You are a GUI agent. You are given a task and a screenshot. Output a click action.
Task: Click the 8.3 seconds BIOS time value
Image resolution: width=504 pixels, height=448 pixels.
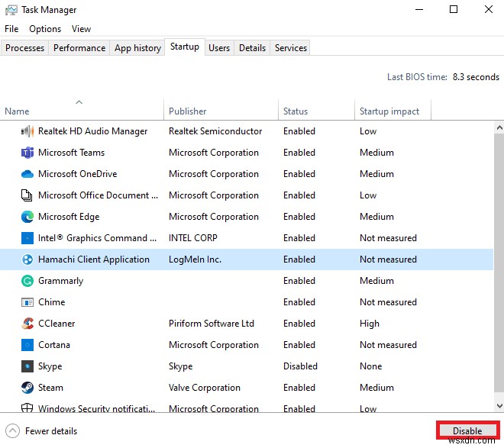[x=476, y=77]
